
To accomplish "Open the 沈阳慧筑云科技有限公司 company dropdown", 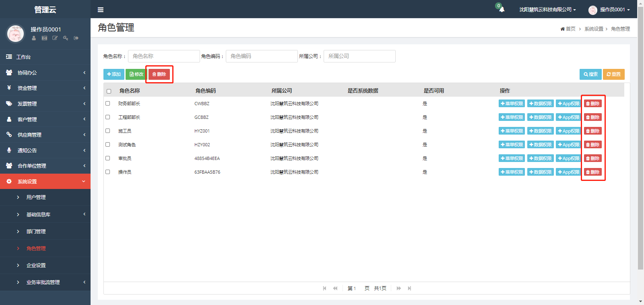I will click(x=547, y=10).
